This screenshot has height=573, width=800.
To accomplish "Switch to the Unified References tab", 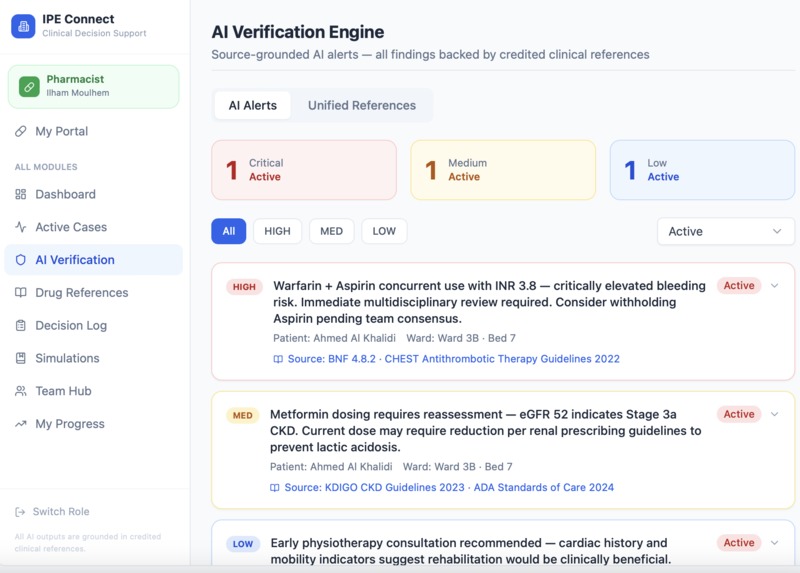I will click(362, 105).
